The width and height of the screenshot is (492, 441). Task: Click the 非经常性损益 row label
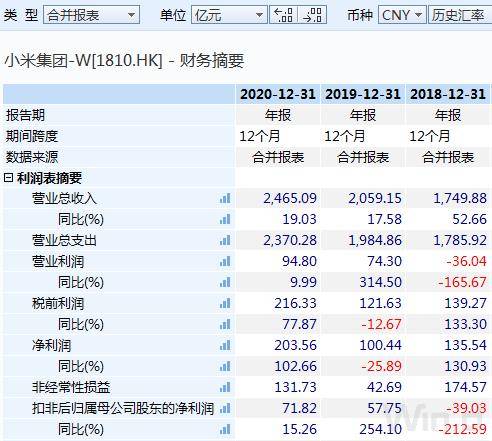pos(71,387)
